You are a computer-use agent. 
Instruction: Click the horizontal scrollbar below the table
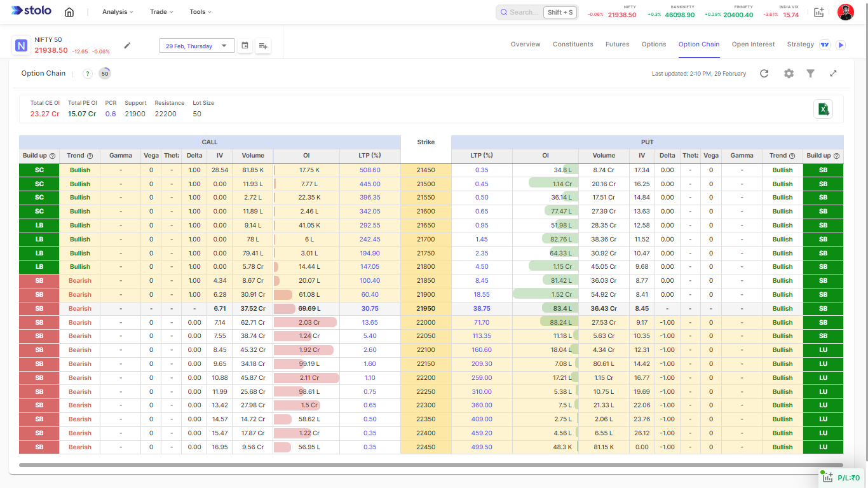coord(431,465)
